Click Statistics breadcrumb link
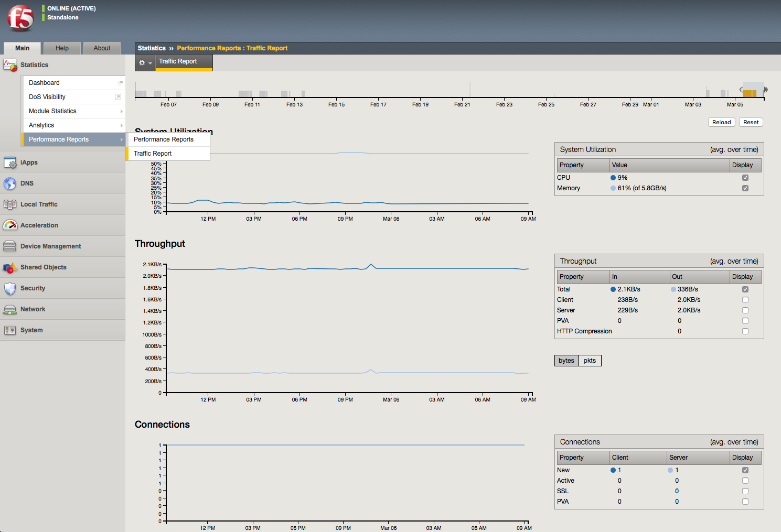This screenshot has height=532, width=781. tap(152, 48)
